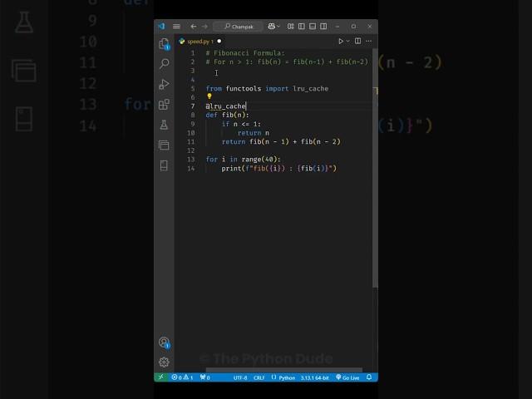Expand the run button dropdown arrow
The width and height of the screenshot is (532, 399).
(347, 41)
